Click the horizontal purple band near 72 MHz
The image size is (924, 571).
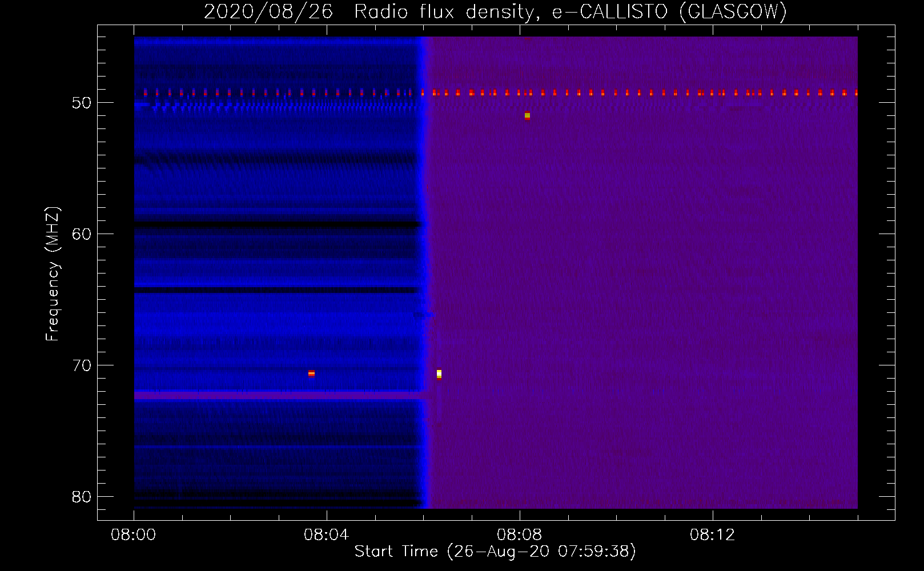[280, 395]
